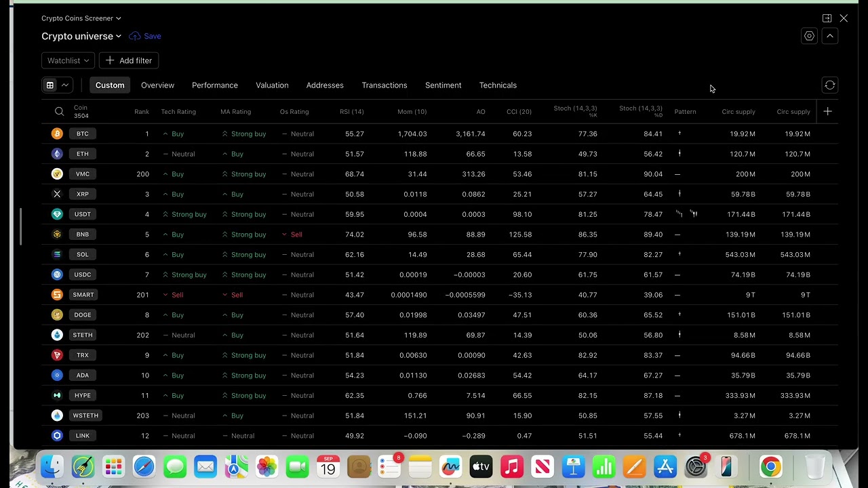Open Freeform app in the Dock
The image size is (868, 488).
[450, 467]
